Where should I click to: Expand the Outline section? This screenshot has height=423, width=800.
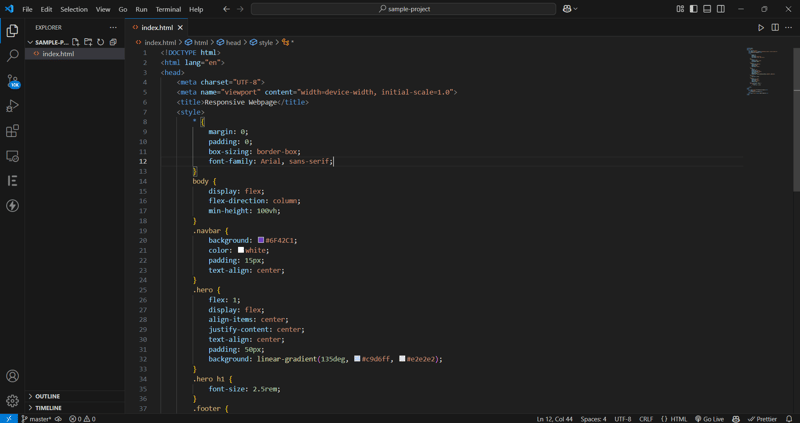[x=47, y=396]
